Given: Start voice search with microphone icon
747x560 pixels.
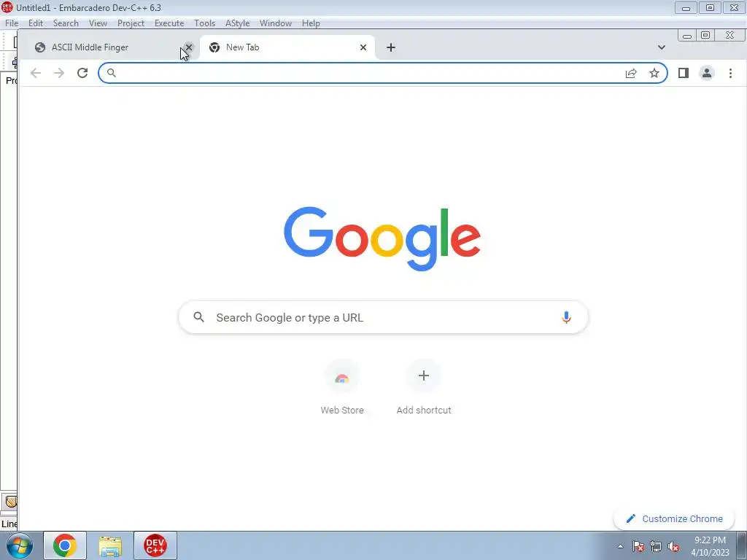Looking at the screenshot, I should [x=566, y=317].
